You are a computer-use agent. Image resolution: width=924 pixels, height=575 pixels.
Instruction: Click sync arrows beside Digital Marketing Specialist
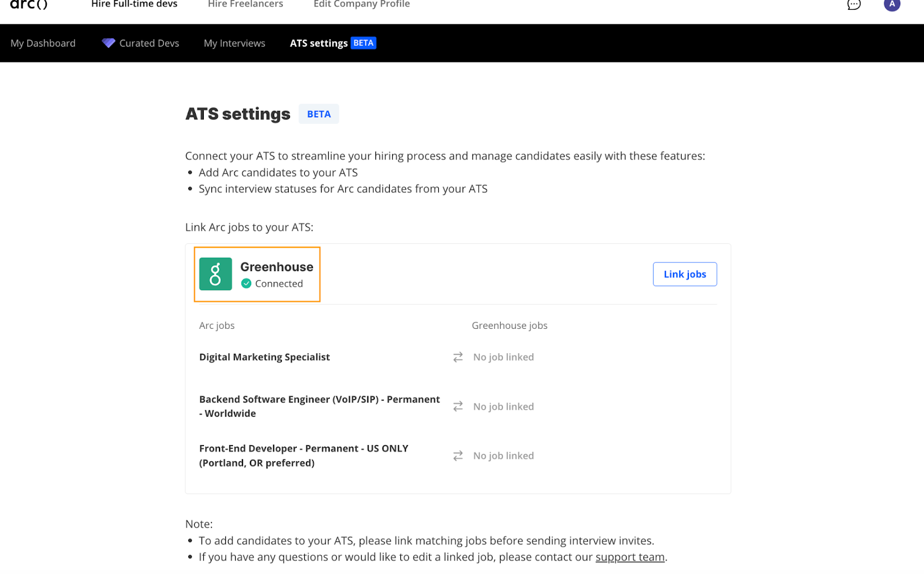(458, 357)
